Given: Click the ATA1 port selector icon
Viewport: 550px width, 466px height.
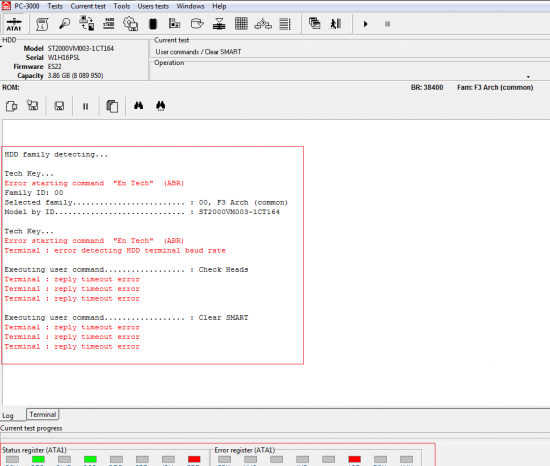Looking at the screenshot, I should (x=14, y=24).
